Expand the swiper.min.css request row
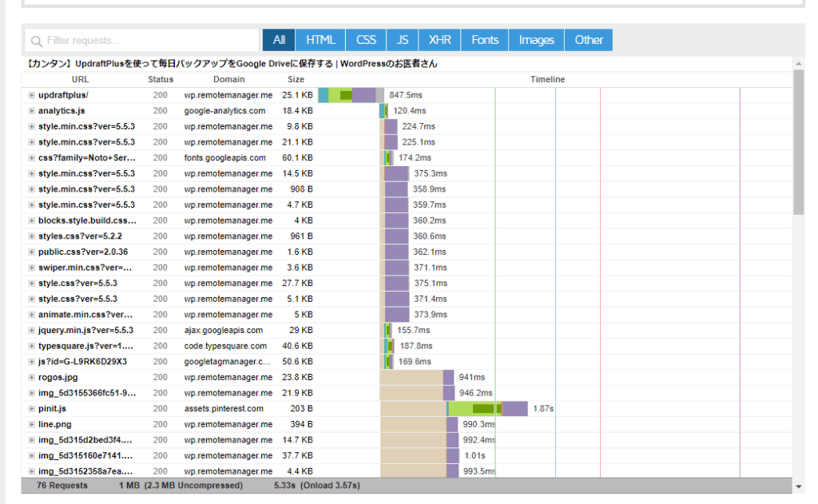The height and width of the screenshot is (504, 818). pyautogui.click(x=32, y=267)
